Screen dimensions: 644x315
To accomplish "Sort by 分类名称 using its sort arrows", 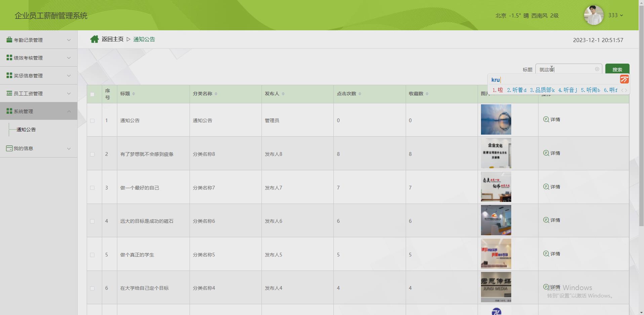I will coord(216,94).
